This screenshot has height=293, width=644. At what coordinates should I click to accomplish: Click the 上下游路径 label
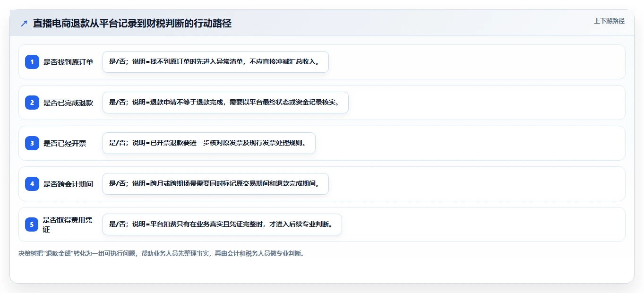[x=609, y=21]
